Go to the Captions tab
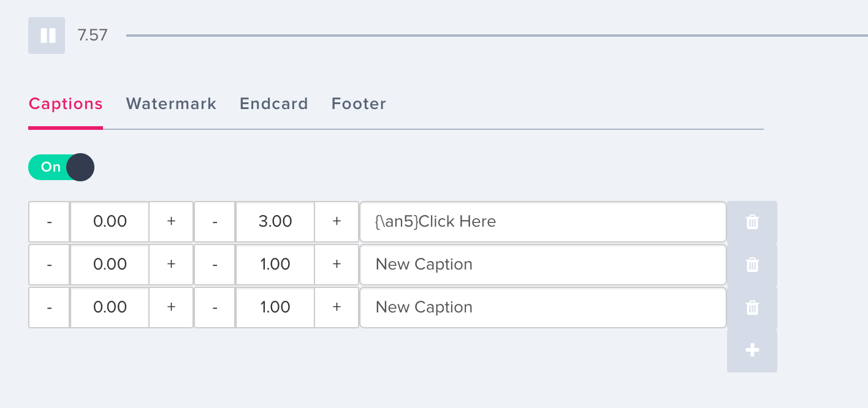This screenshot has width=868, height=408. (66, 104)
